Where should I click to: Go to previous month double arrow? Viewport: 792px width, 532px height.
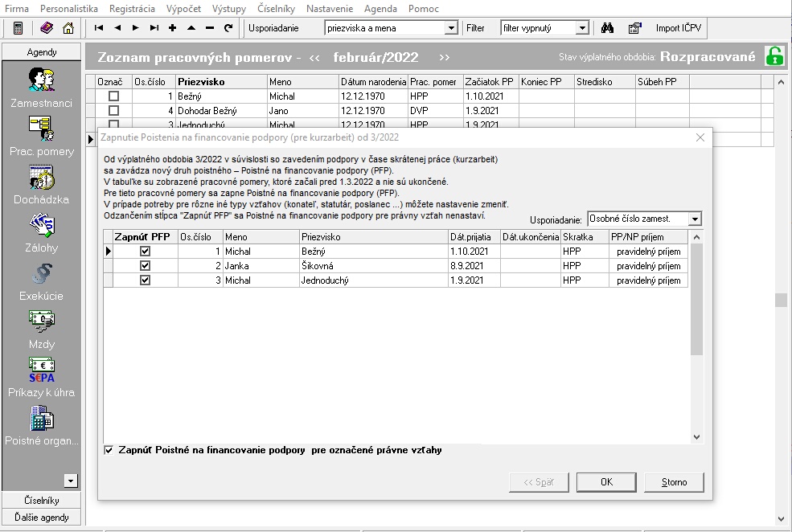[x=314, y=58]
